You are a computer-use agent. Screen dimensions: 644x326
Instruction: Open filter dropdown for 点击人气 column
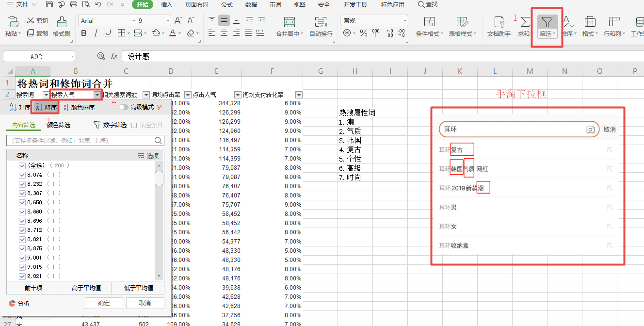(238, 95)
